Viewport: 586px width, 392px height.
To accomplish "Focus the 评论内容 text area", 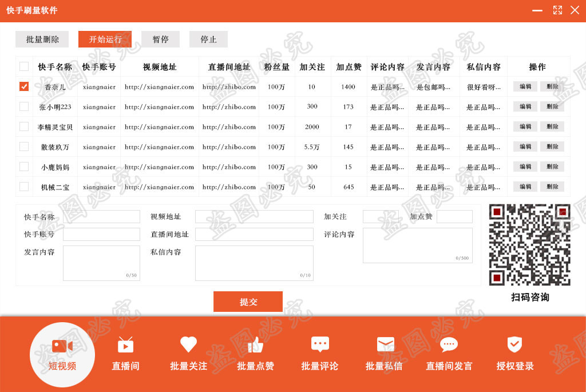I will pos(417,246).
